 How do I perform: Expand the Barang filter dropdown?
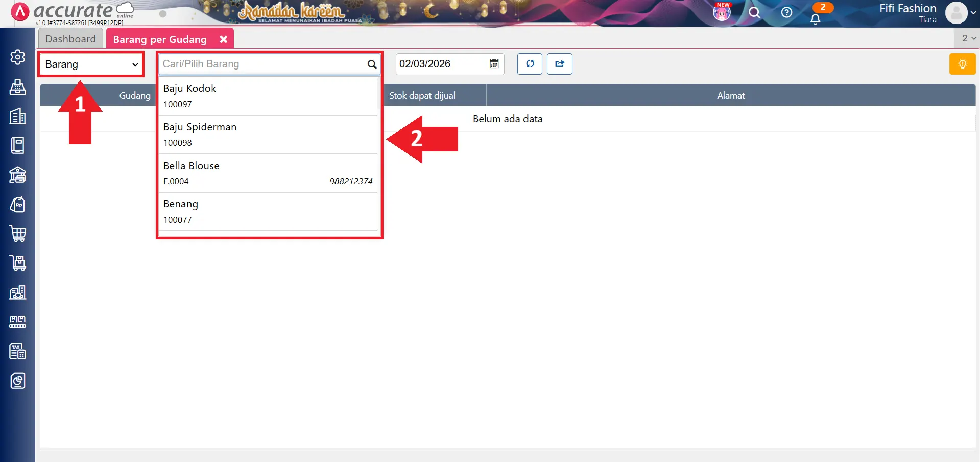click(91, 64)
